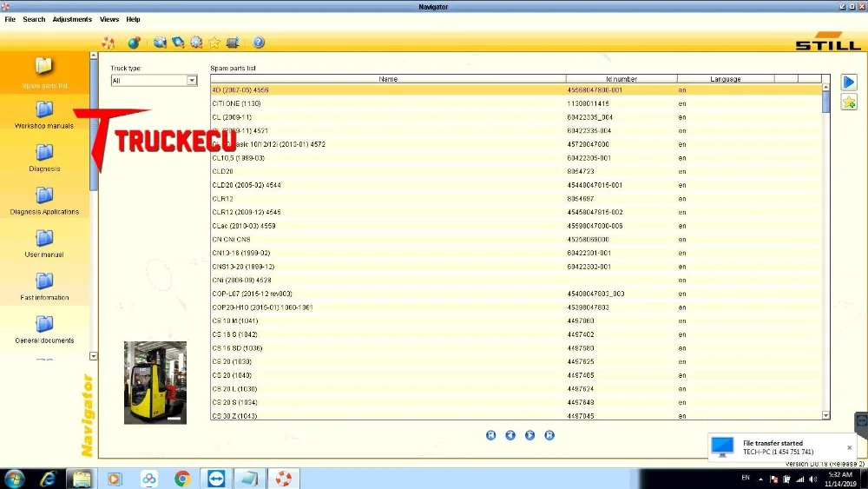This screenshot has width=868, height=489.
Task: Open the Views menu
Action: pos(109,19)
